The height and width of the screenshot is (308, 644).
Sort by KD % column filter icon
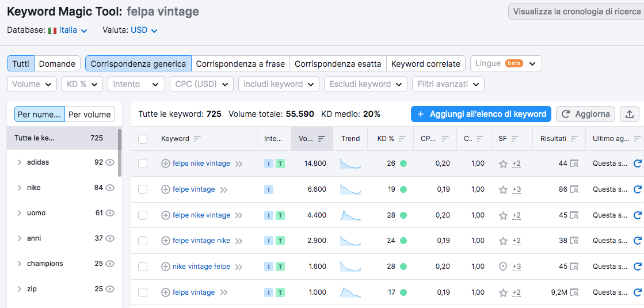pos(402,139)
